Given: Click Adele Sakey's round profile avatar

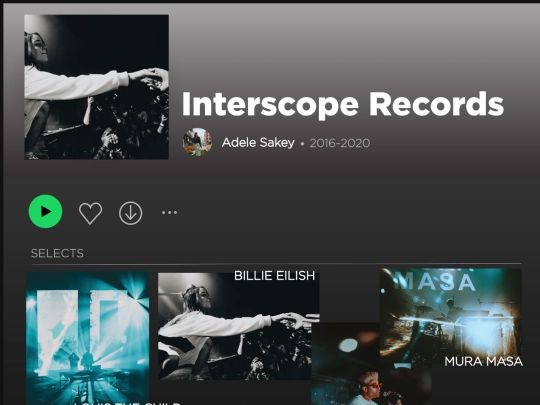Looking at the screenshot, I should pyautogui.click(x=197, y=142).
